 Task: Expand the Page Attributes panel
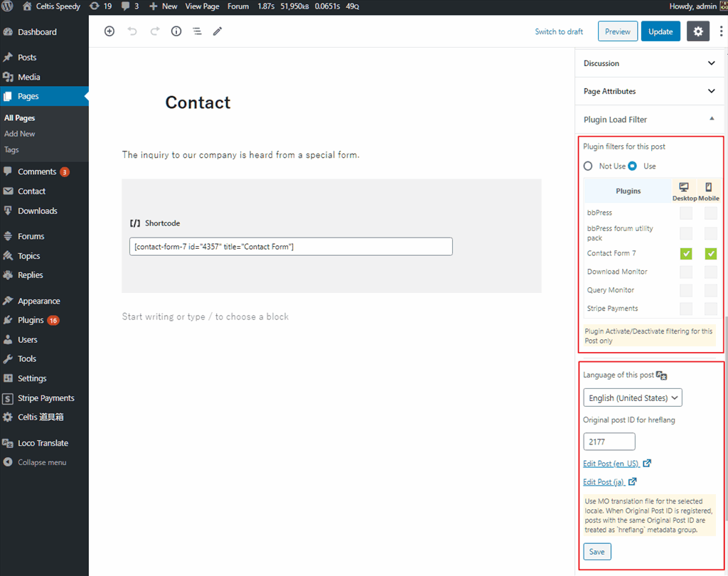649,91
